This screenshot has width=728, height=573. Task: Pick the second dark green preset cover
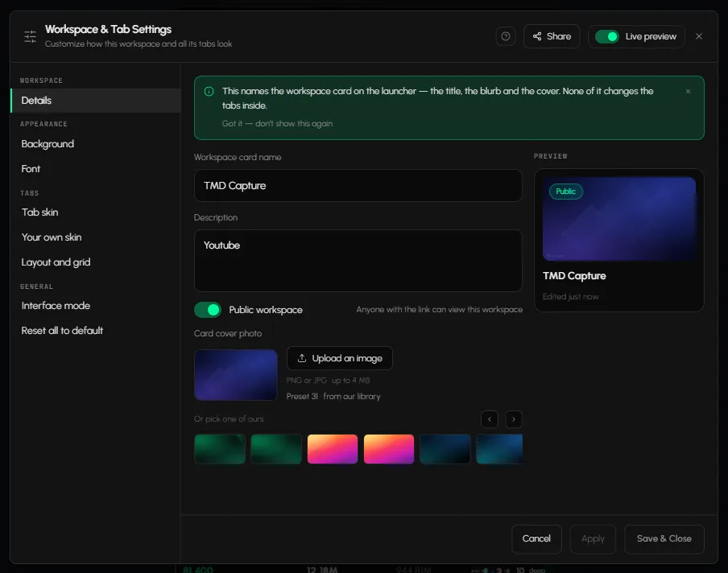tap(276, 448)
